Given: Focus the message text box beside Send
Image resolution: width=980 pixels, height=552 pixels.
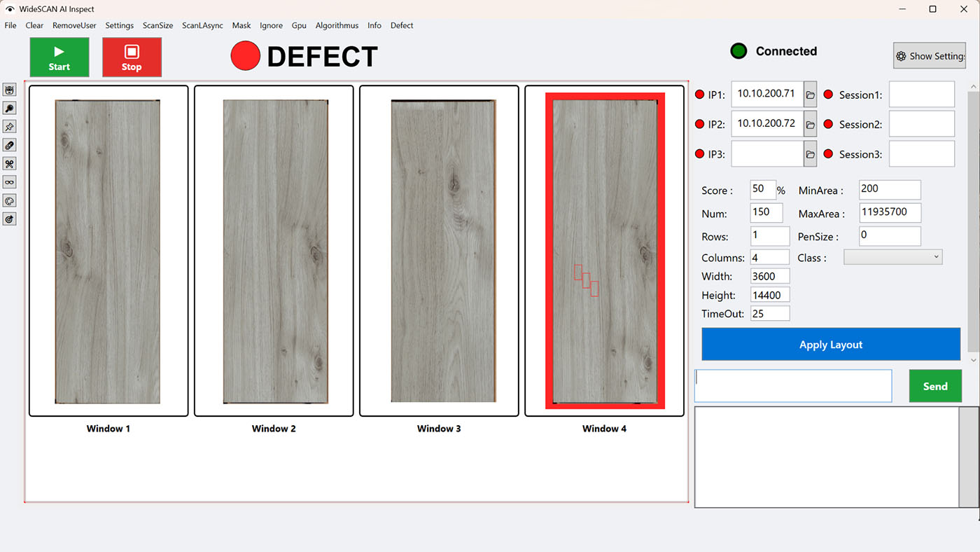Looking at the screenshot, I should [x=793, y=386].
